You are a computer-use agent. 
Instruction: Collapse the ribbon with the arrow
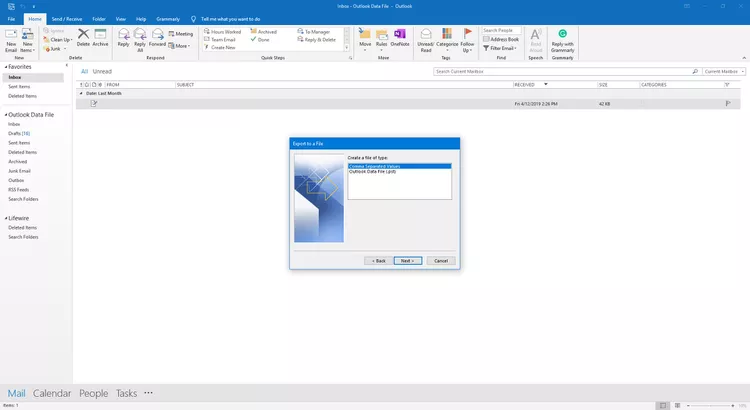click(744, 58)
